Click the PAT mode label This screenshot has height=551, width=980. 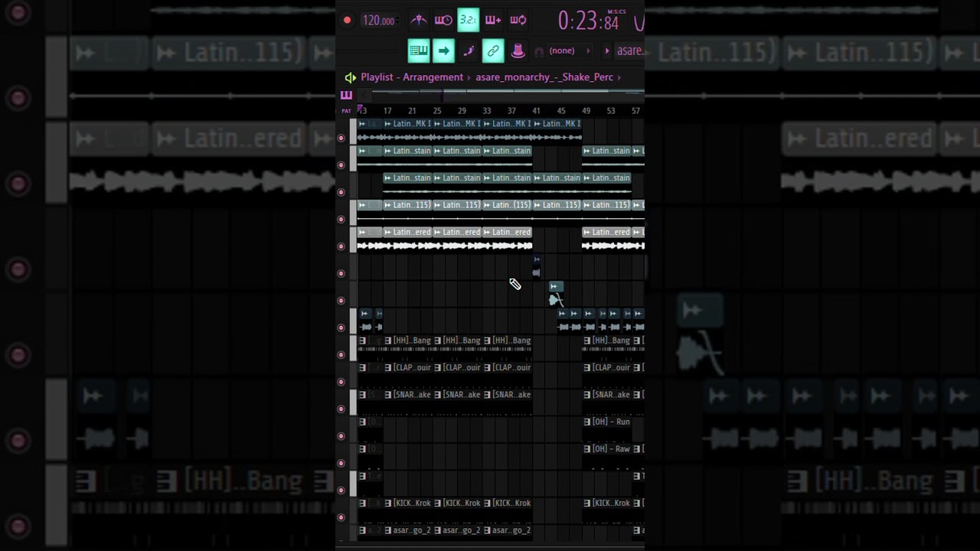tap(346, 111)
